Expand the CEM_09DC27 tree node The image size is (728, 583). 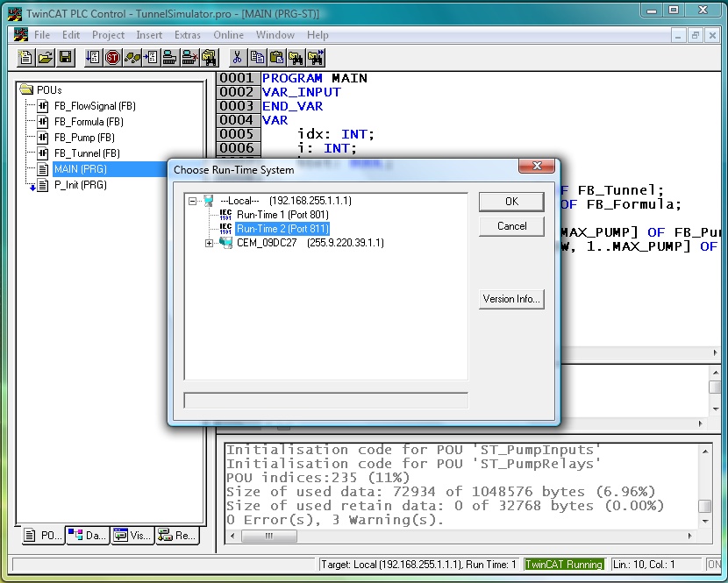[209, 243]
